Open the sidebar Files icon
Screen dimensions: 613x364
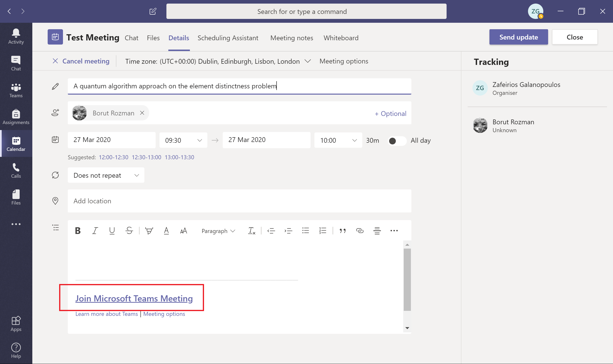(16, 197)
